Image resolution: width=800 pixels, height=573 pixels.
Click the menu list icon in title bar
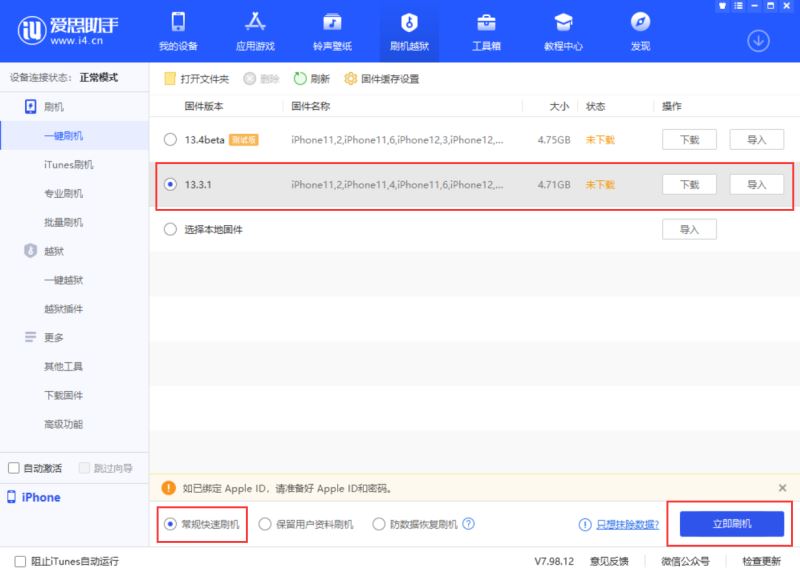click(x=738, y=6)
